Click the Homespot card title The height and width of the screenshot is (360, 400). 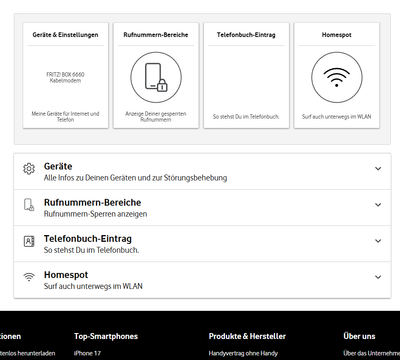[337, 35]
